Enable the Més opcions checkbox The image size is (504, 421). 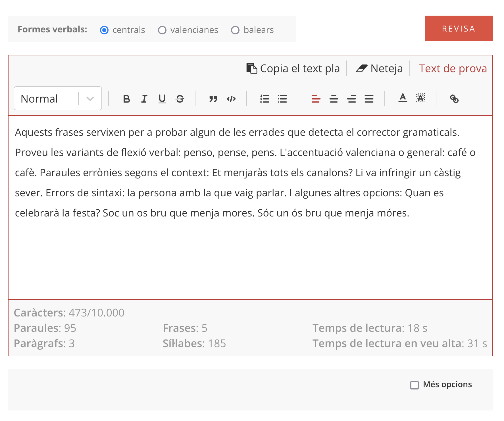pyautogui.click(x=415, y=385)
